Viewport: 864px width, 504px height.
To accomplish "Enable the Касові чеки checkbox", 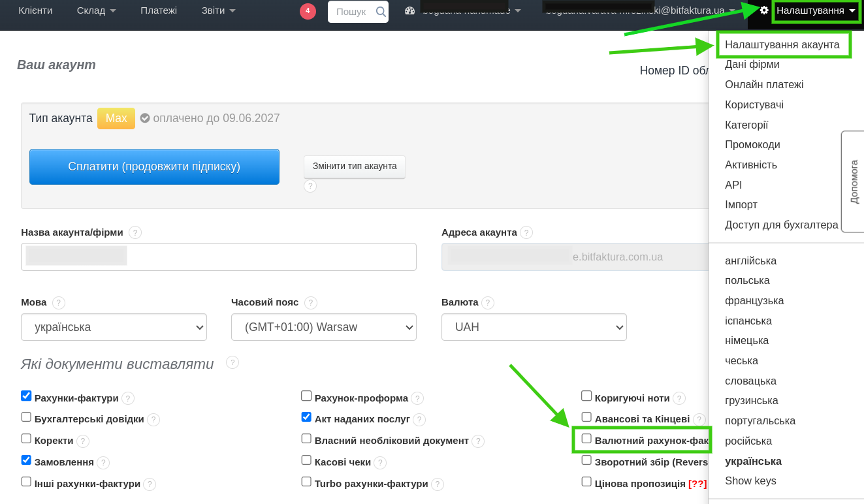I will [x=306, y=460].
